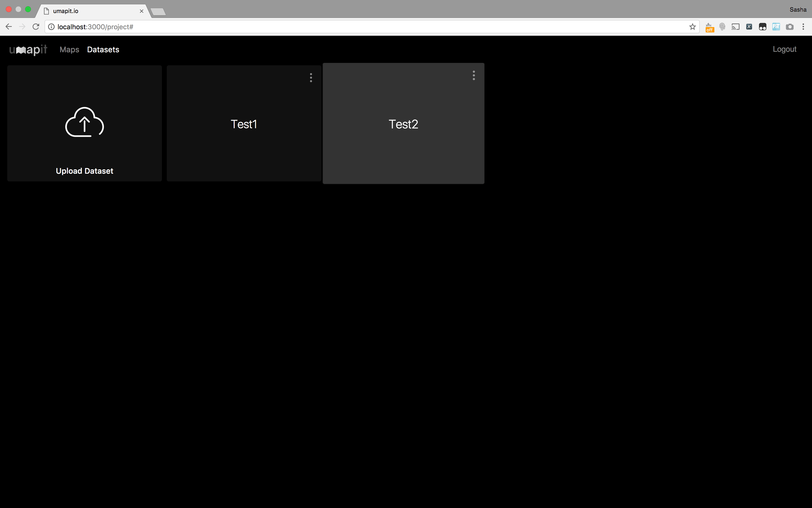The width and height of the screenshot is (812, 508).
Task: Click the browser forward arrow
Action: coord(22,27)
